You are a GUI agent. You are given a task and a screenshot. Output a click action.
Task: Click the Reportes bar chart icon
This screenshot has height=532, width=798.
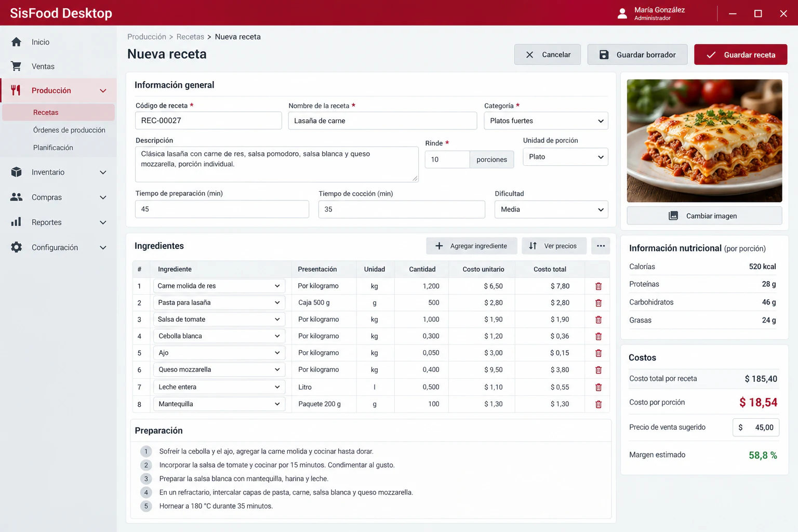(x=17, y=222)
